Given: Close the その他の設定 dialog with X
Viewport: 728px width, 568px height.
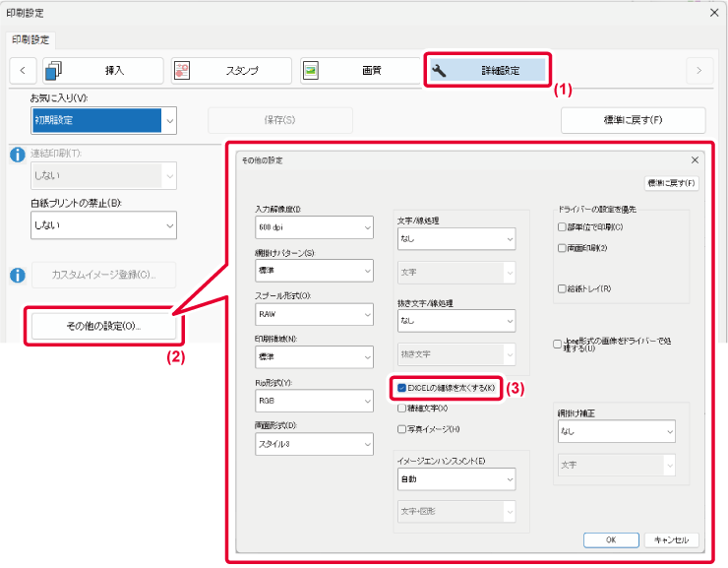Looking at the screenshot, I should point(695,159).
